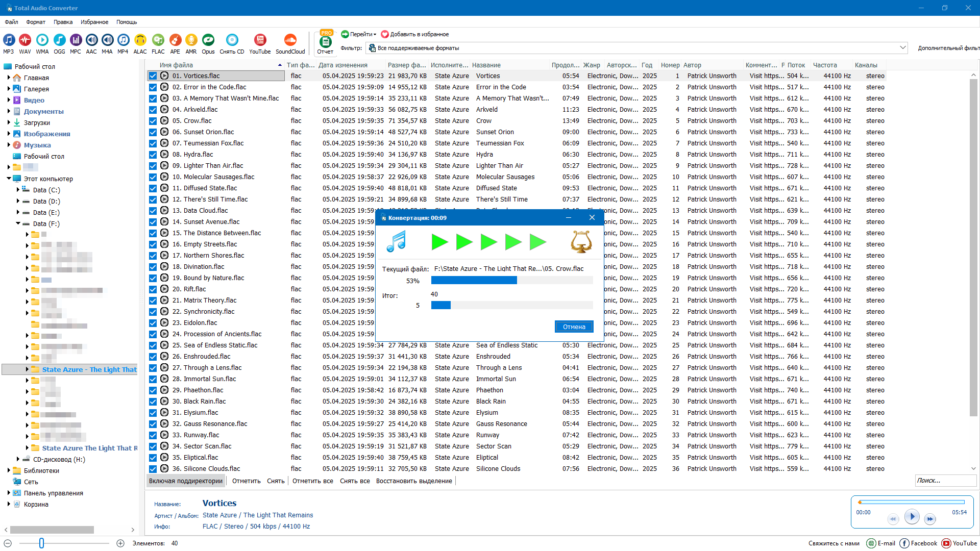The height and width of the screenshot is (551, 980).
Task: Uncheck the 01. Vortices.flac checkbox
Action: (x=153, y=76)
